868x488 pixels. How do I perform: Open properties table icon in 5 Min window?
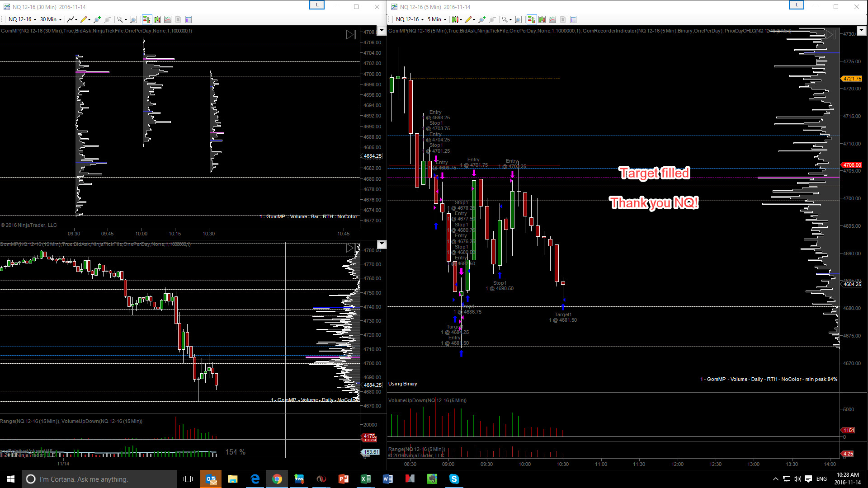click(x=573, y=19)
